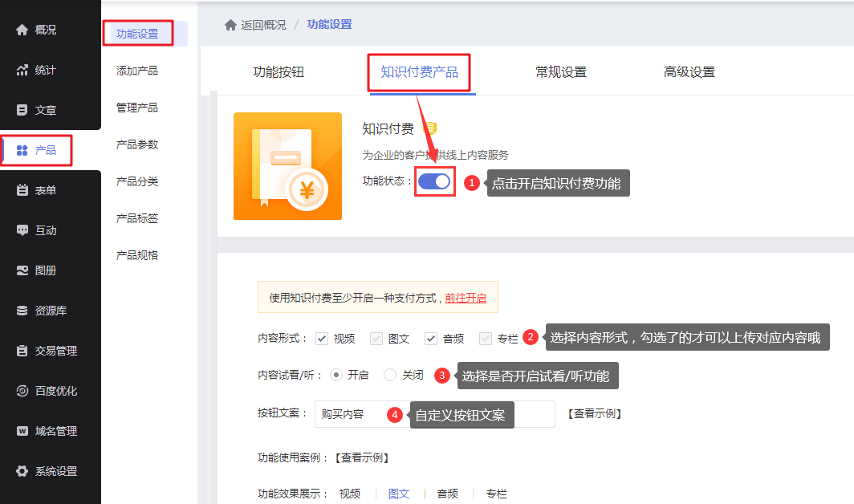Select the 关闭 radio button for trial viewing

point(389,376)
